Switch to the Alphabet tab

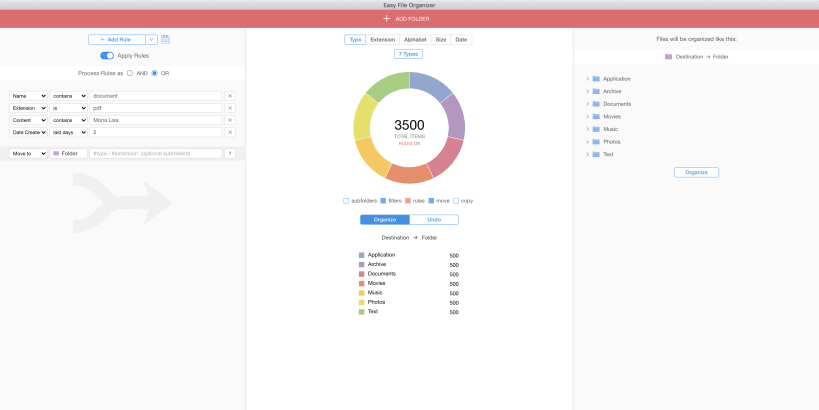point(415,40)
